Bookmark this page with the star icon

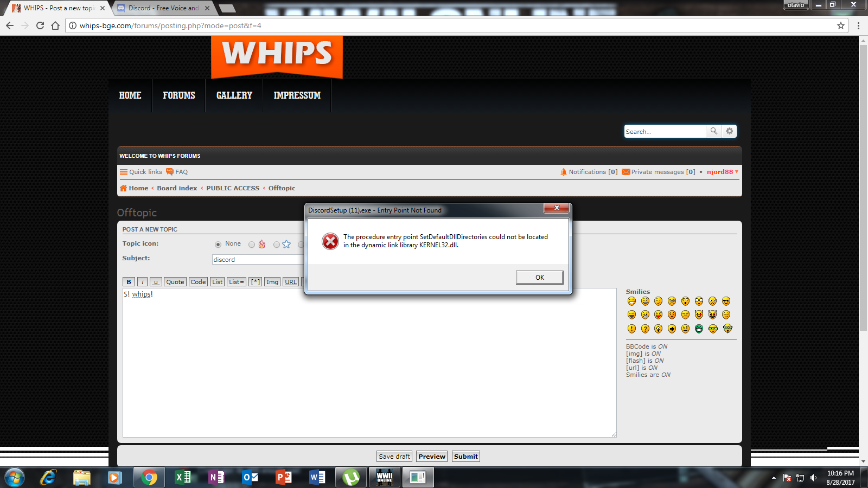(841, 25)
